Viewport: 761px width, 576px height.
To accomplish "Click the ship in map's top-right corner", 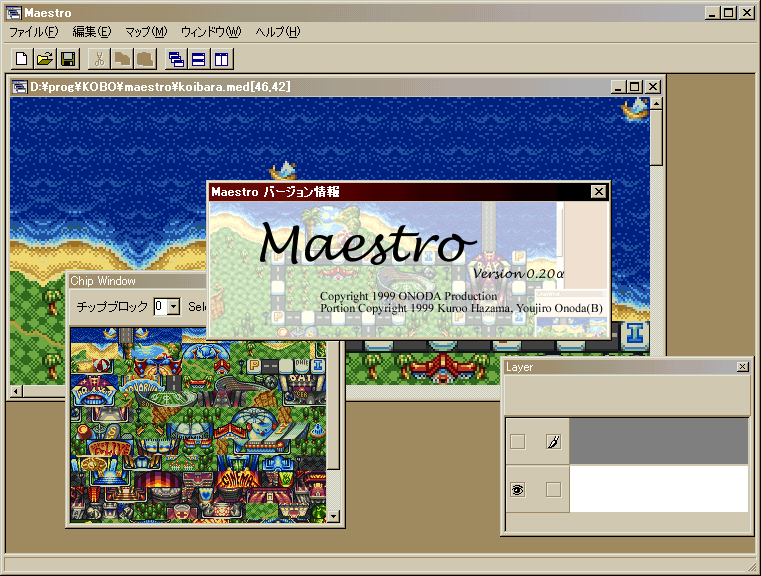I will [x=635, y=108].
